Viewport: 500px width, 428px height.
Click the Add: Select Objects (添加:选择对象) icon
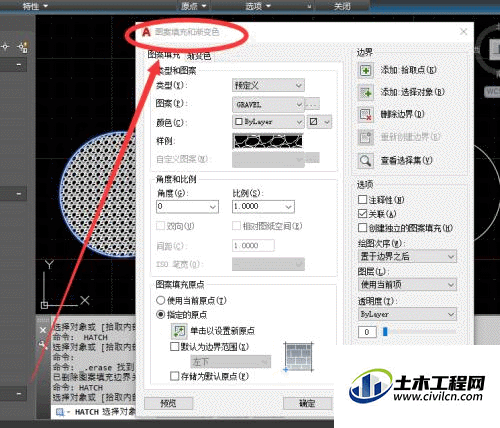(x=366, y=92)
